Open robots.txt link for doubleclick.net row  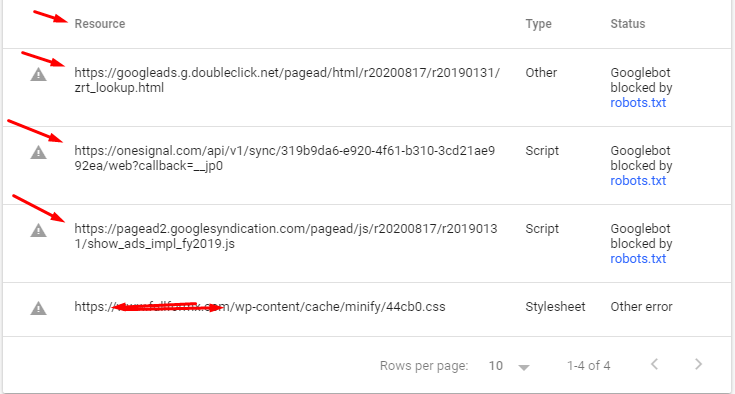(638, 103)
